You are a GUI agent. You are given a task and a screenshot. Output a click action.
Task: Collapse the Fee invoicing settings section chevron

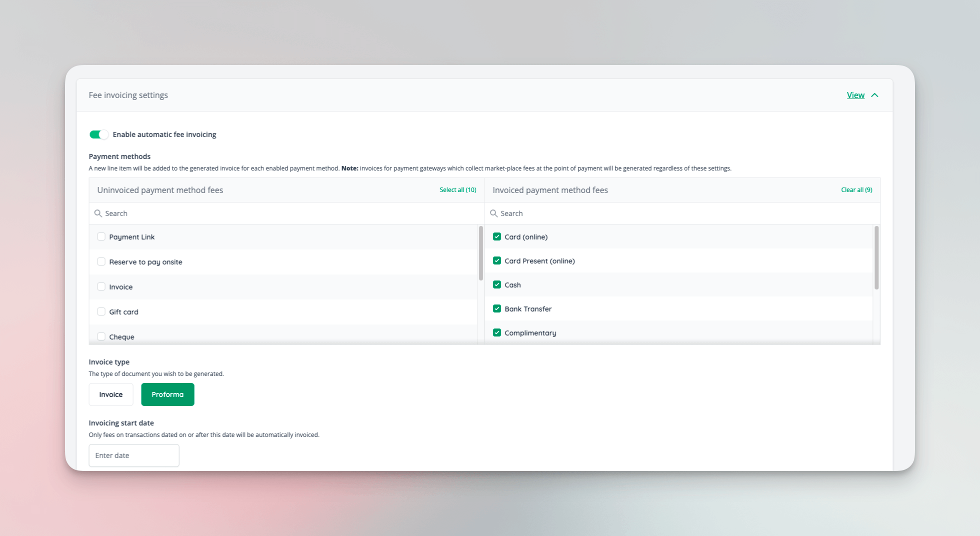pos(875,94)
